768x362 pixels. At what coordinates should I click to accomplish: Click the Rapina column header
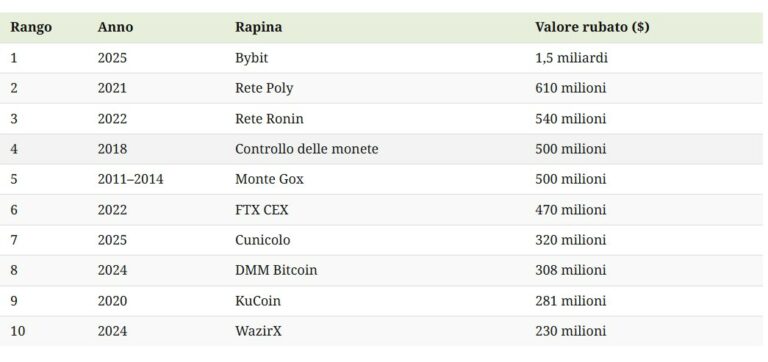259,27
